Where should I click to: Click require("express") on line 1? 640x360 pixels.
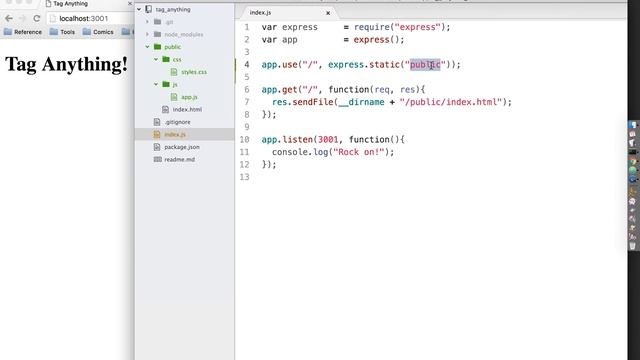click(x=399, y=27)
